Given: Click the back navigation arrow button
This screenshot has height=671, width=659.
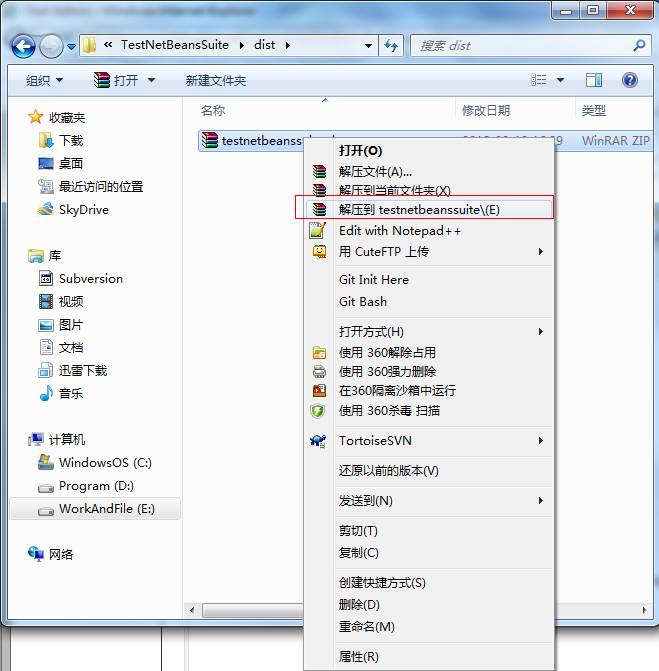Looking at the screenshot, I should pyautogui.click(x=23, y=46).
